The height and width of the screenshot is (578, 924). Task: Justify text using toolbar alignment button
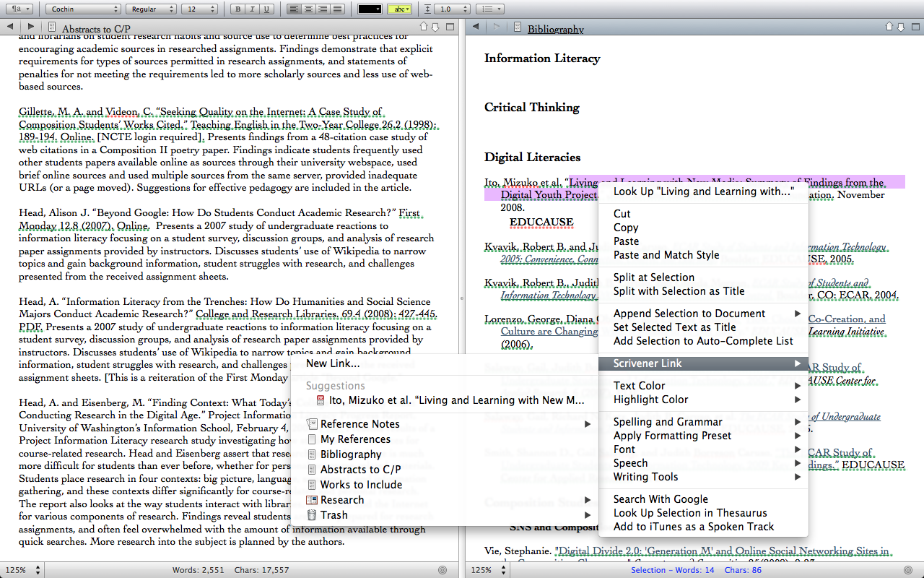click(x=338, y=9)
